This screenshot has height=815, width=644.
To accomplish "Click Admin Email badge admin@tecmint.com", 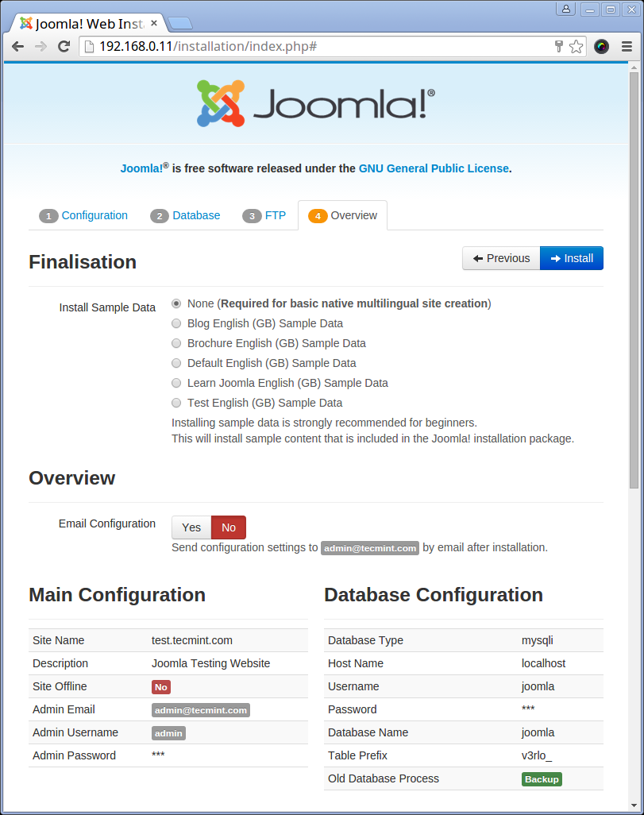I will pyautogui.click(x=201, y=710).
